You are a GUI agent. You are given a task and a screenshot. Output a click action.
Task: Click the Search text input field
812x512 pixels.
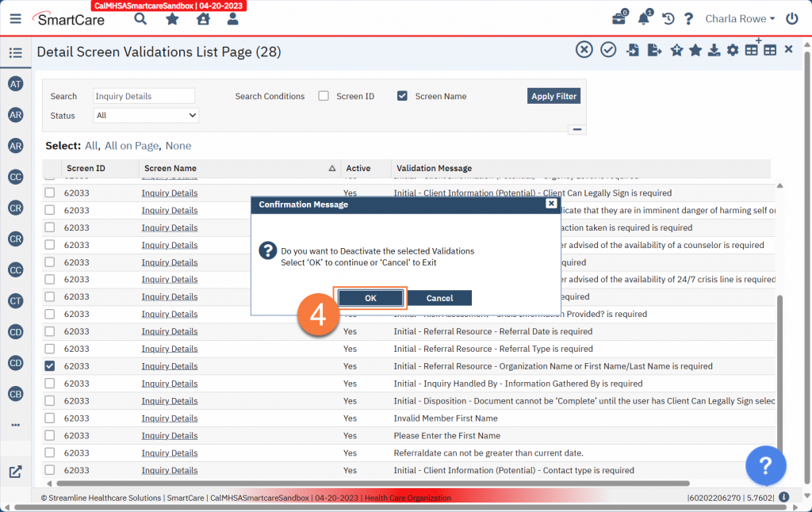144,96
